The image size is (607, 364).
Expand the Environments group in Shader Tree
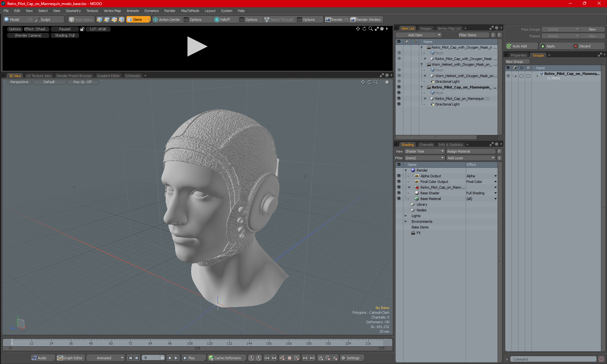(406, 221)
